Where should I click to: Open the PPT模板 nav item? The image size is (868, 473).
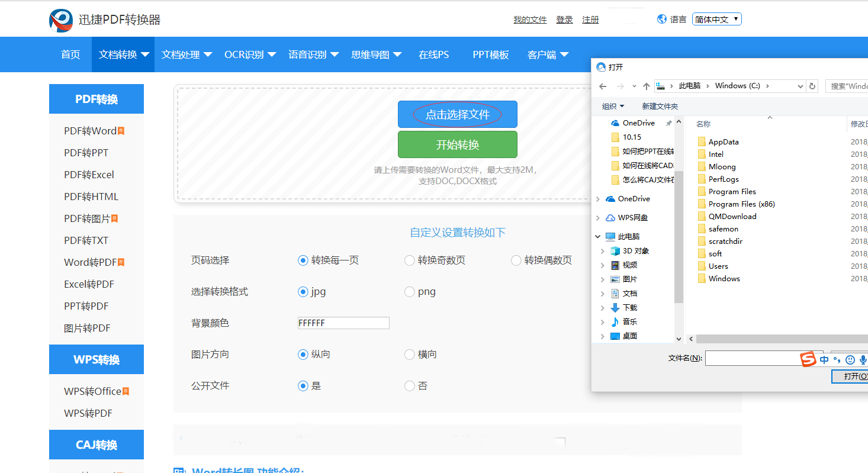click(491, 54)
